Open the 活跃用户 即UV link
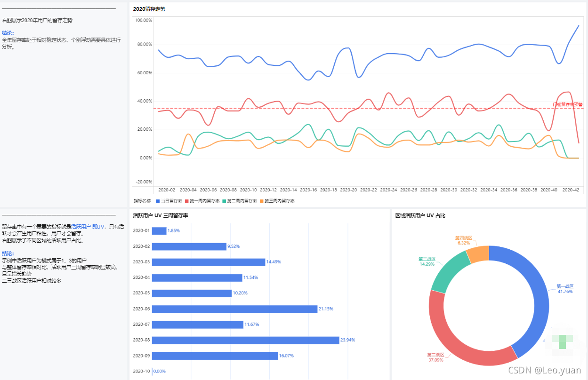 click(x=88, y=227)
